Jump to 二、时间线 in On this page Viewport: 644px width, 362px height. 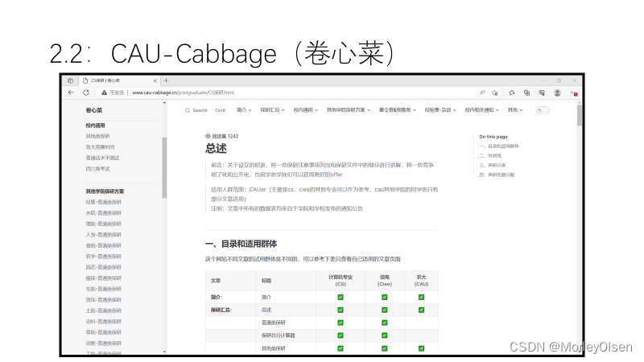[x=490, y=155]
